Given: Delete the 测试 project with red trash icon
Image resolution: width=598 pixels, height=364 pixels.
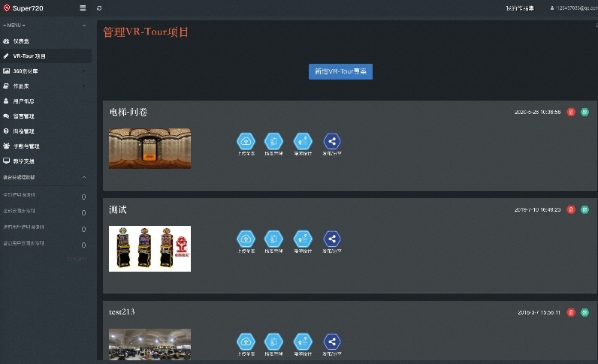Looking at the screenshot, I should click(x=571, y=209).
